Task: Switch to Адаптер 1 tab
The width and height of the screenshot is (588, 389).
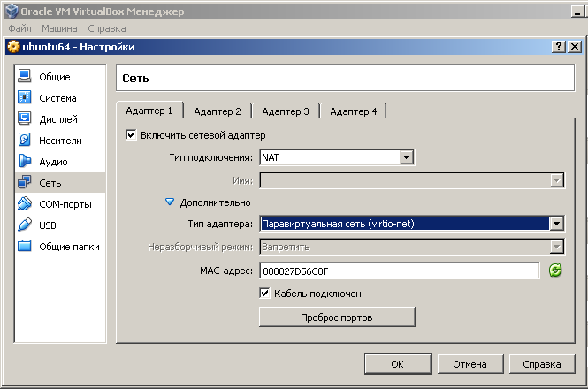Action: (149, 111)
